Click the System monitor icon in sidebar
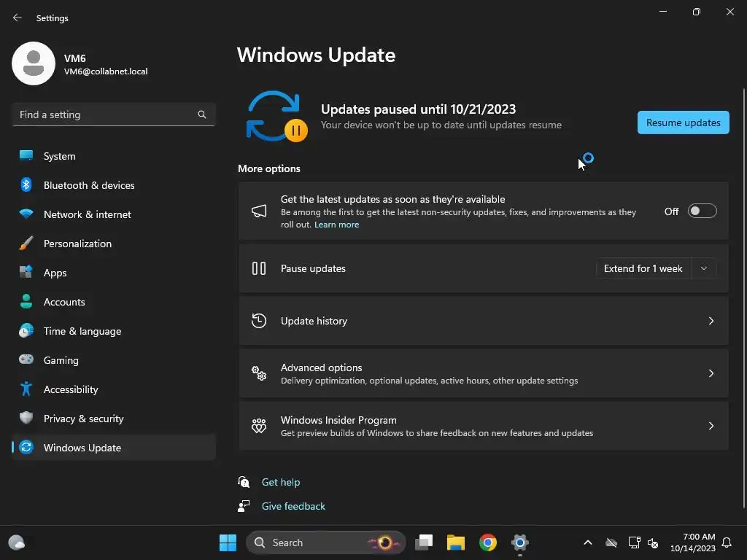The image size is (747, 560). [x=26, y=156]
